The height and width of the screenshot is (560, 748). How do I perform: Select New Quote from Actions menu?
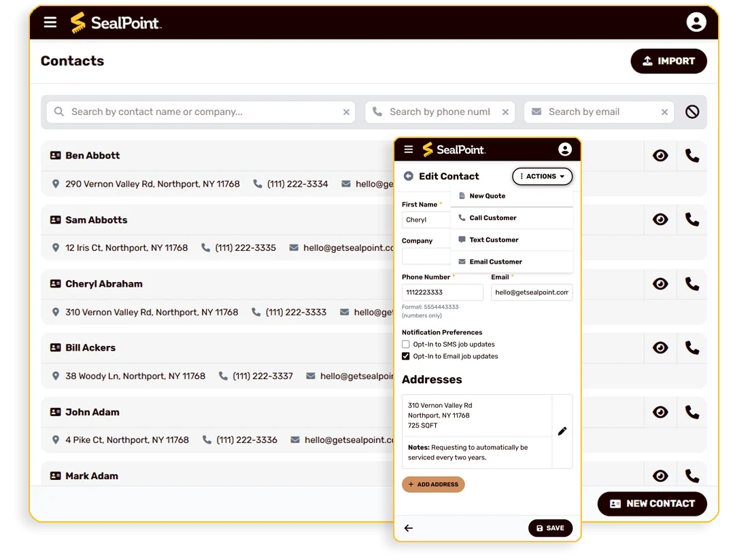(x=511, y=196)
